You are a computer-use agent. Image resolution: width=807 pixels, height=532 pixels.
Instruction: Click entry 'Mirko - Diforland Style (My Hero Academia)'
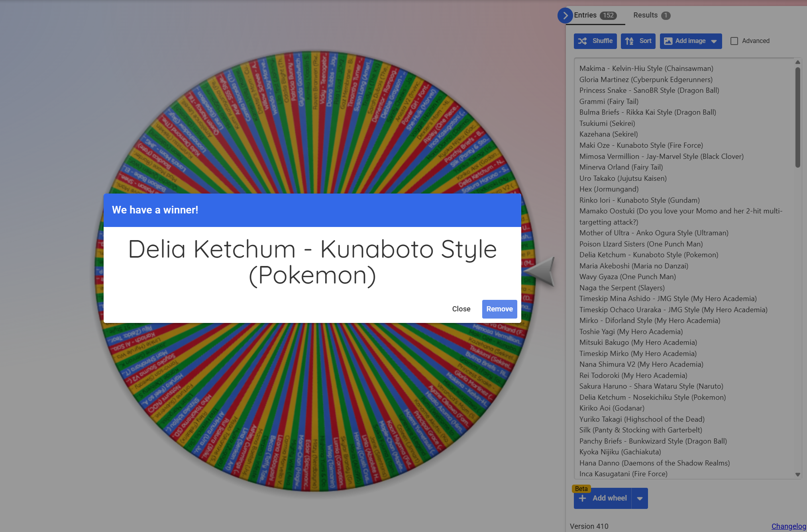click(x=650, y=321)
